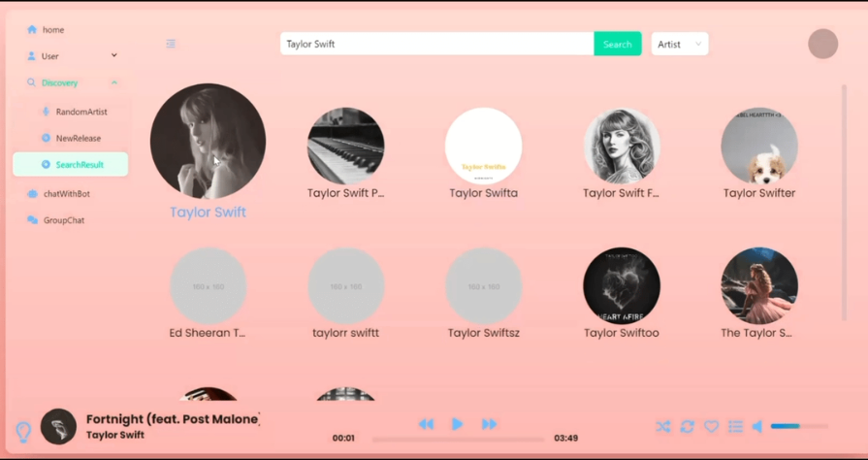
Task: Open the Heart Afire artist thumbnail
Action: [622, 286]
